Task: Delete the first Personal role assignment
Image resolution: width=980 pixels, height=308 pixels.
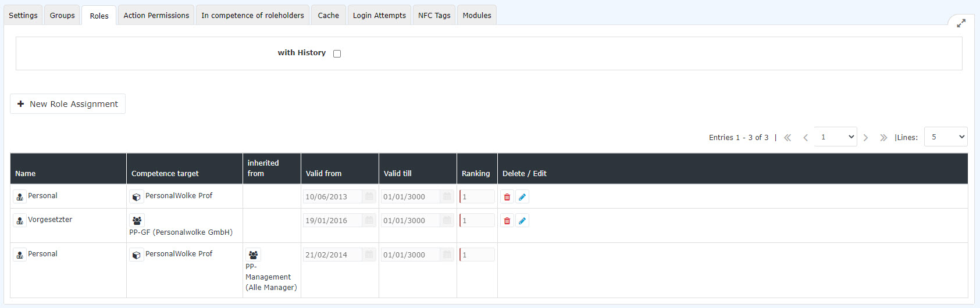Action: 507,197
